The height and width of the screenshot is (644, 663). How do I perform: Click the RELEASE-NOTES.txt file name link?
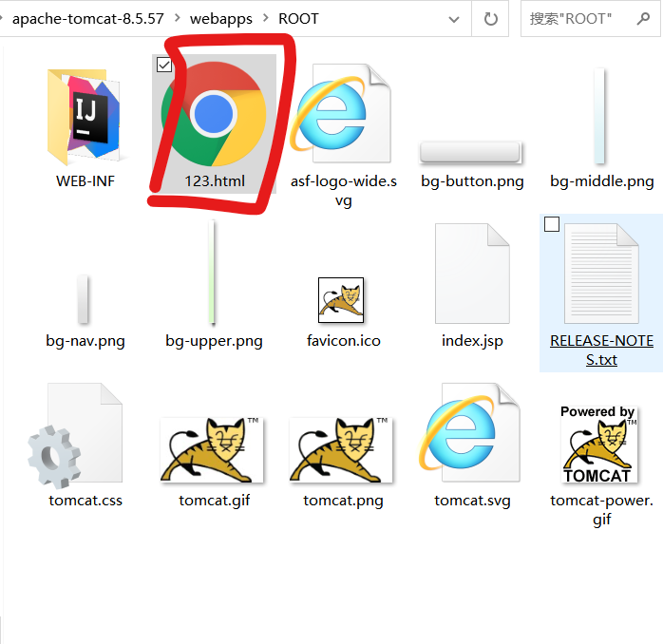pos(601,350)
